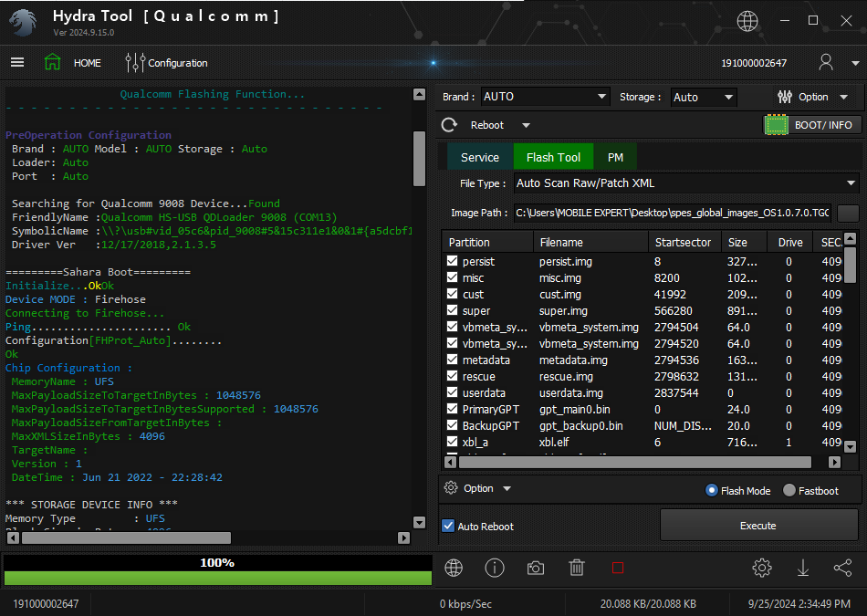Viewport: 867px width, 616px height.
Task: Click the Execute button
Action: point(758,526)
